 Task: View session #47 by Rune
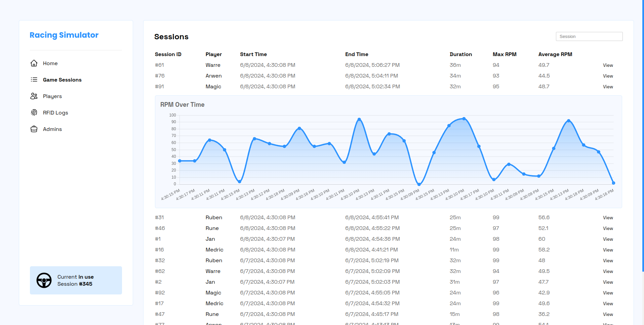[608, 314]
